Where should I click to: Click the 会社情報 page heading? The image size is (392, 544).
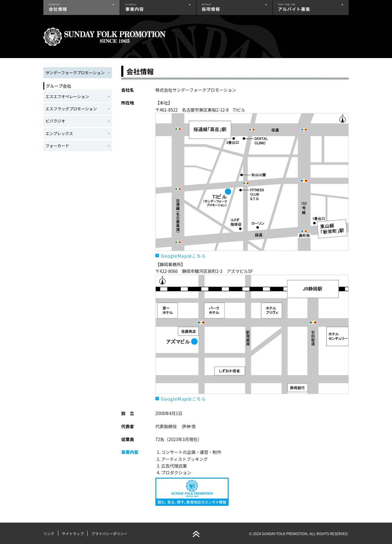pos(140,72)
